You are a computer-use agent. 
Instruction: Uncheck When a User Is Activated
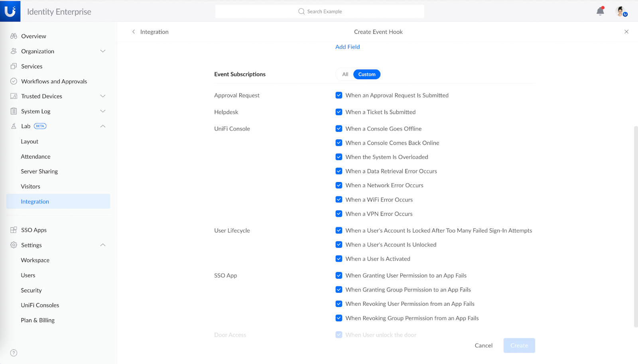[339, 258]
